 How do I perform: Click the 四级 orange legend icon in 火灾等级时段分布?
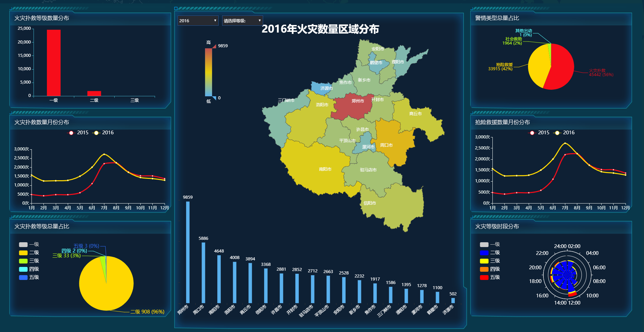tap(484, 269)
